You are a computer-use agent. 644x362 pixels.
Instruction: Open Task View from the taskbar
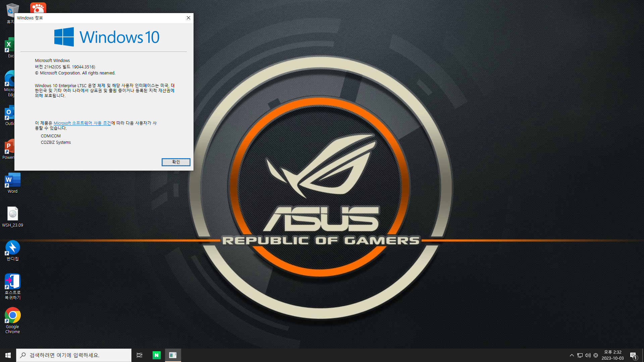(x=140, y=355)
